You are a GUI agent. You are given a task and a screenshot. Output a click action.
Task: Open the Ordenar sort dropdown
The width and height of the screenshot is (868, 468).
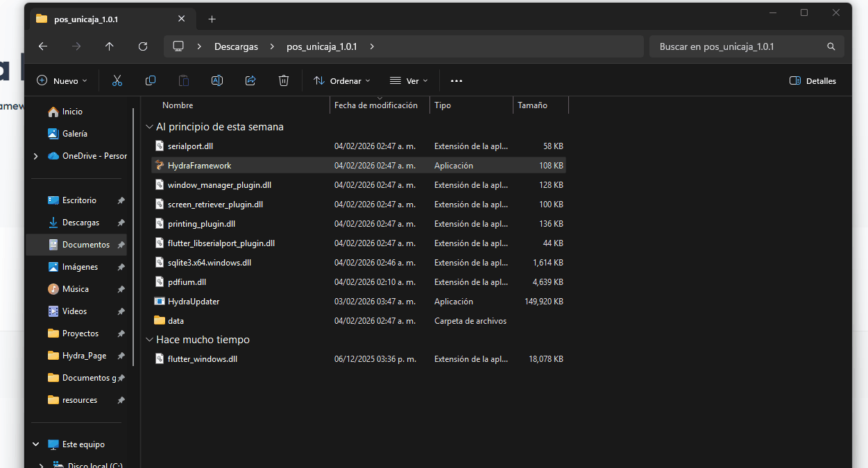(x=342, y=81)
